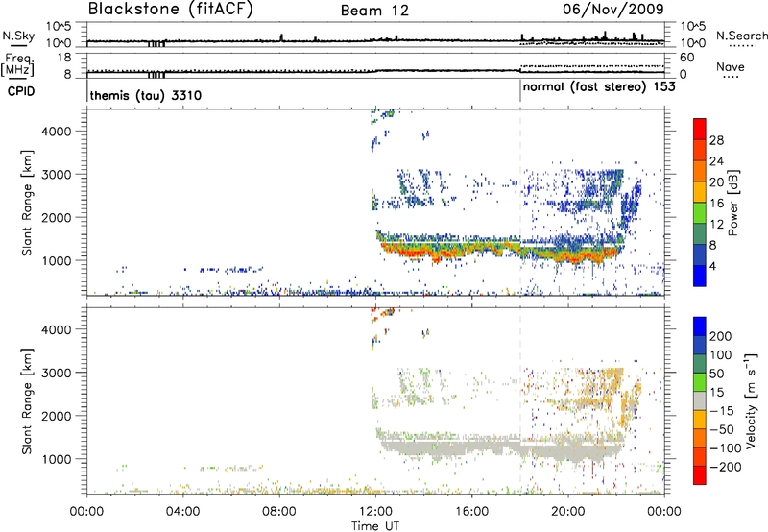Click the '4000' tick of the power panel
Screen dimensions: 768x532
[x=56, y=132]
